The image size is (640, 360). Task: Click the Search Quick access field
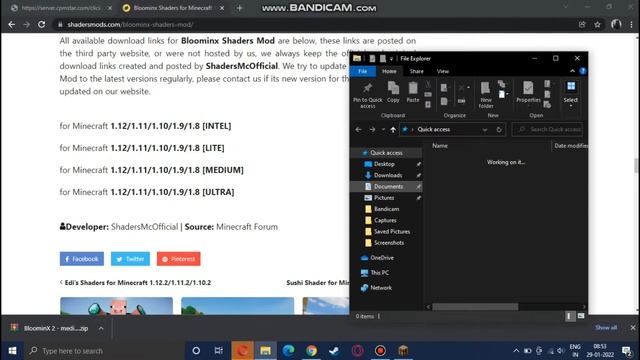click(547, 129)
